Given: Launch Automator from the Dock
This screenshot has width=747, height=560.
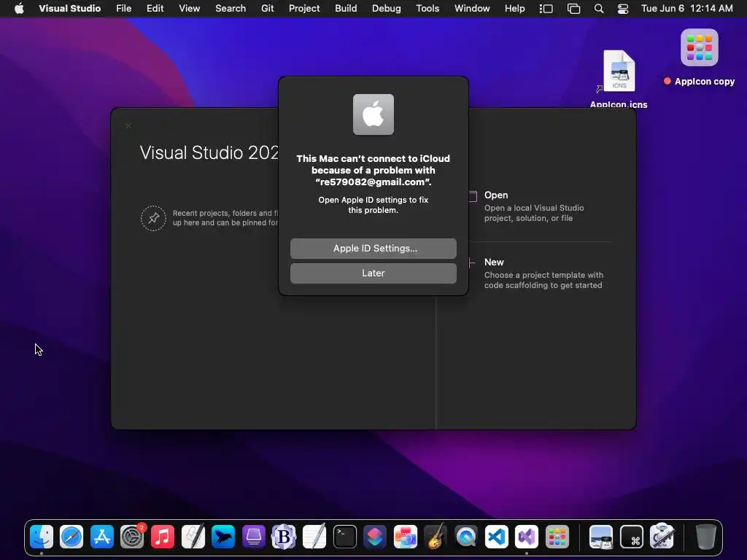Looking at the screenshot, I should (x=662, y=537).
